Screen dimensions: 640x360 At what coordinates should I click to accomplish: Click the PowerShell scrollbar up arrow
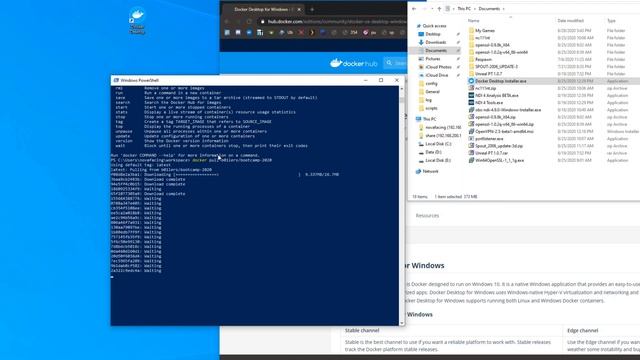[402, 88]
